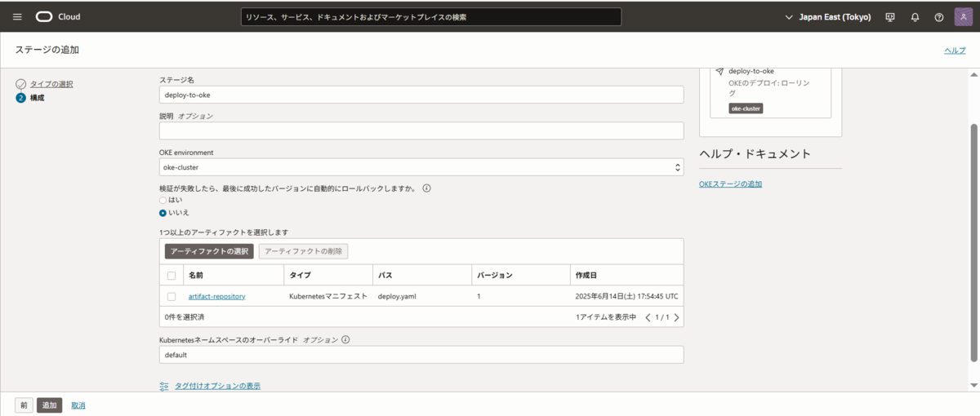
Task: Open the help question-mark icon in header
Action: pyautogui.click(x=939, y=17)
